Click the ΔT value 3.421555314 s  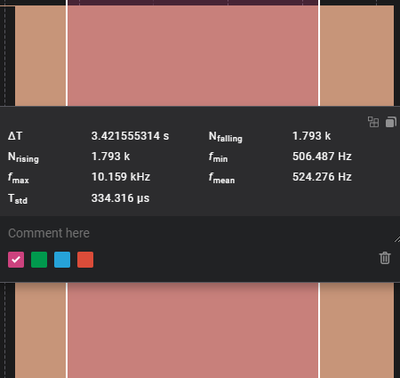(130, 136)
